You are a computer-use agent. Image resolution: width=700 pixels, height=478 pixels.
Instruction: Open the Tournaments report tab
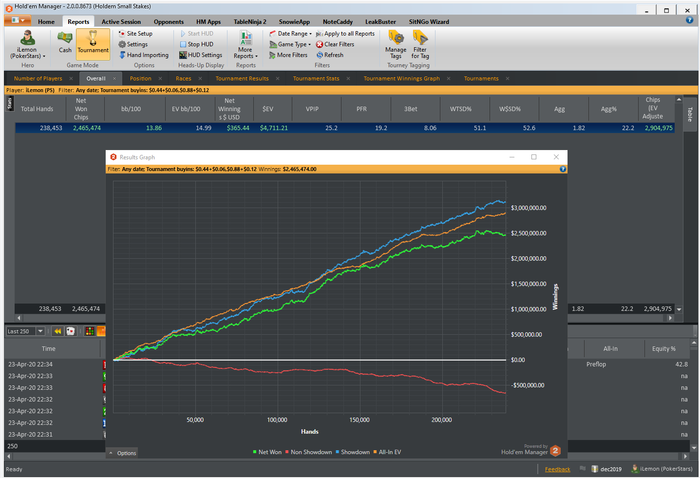click(x=481, y=78)
